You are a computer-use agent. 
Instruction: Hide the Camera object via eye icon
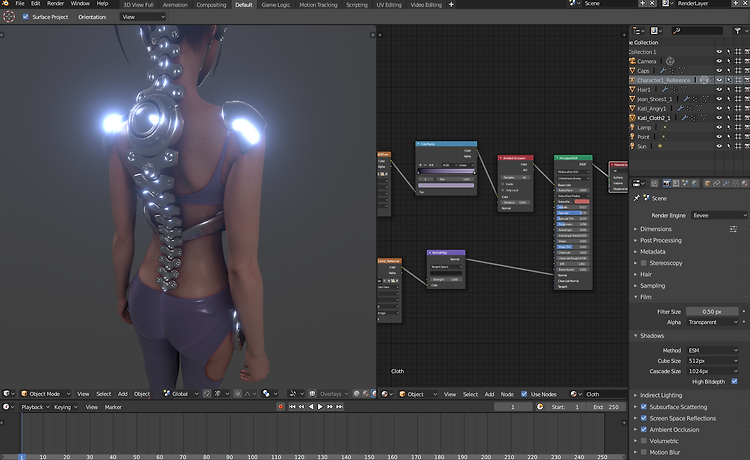(719, 61)
